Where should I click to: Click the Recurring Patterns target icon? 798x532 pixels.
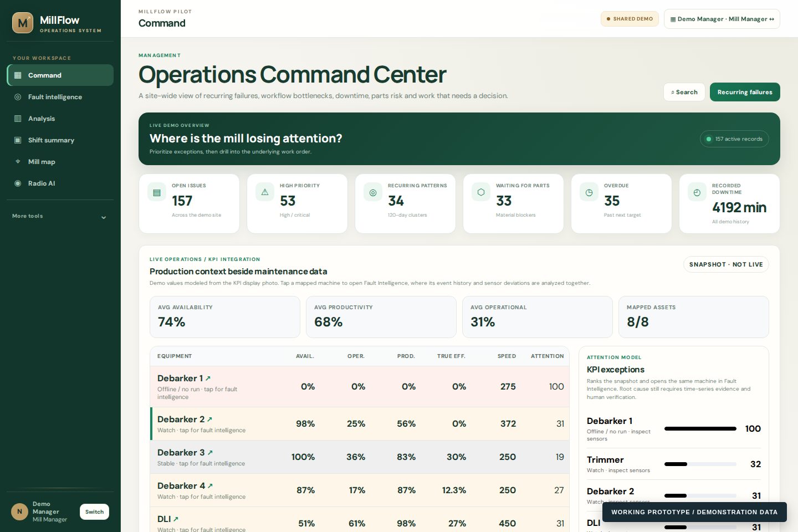(x=373, y=192)
